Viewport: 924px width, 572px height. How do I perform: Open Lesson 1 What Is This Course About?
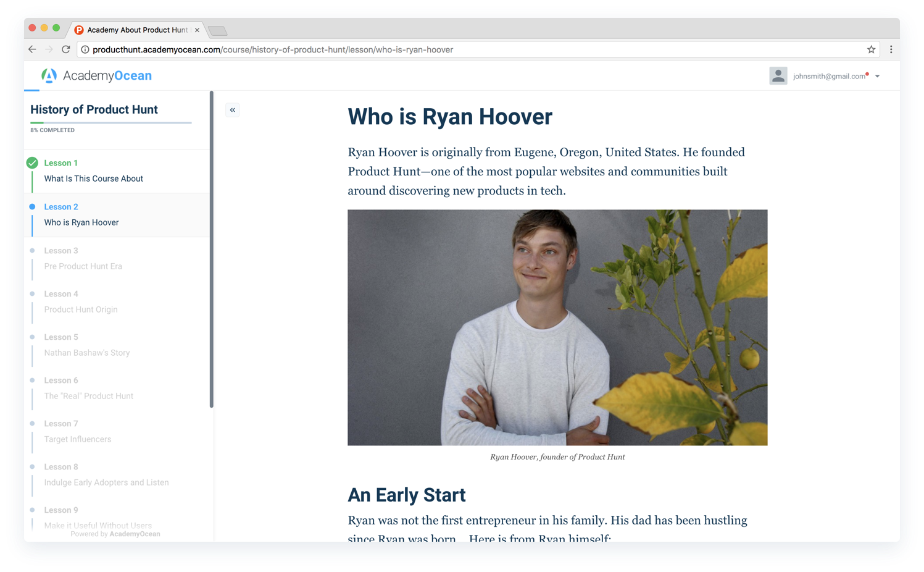[x=117, y=171]
